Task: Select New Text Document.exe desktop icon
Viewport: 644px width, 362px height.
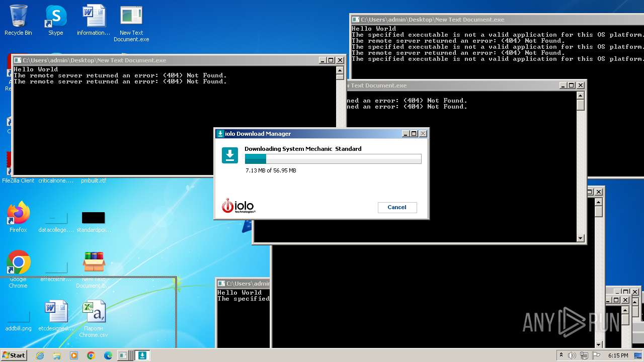Action: (x=131, y=24)
